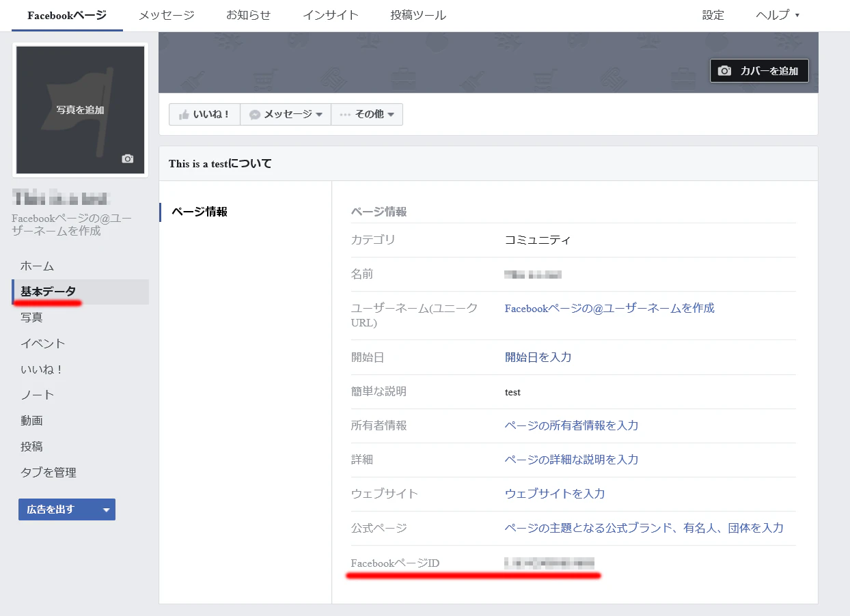850x616 pixels.
Task: Open 設定 in the top bar
Action: click(x=713, y=15)
